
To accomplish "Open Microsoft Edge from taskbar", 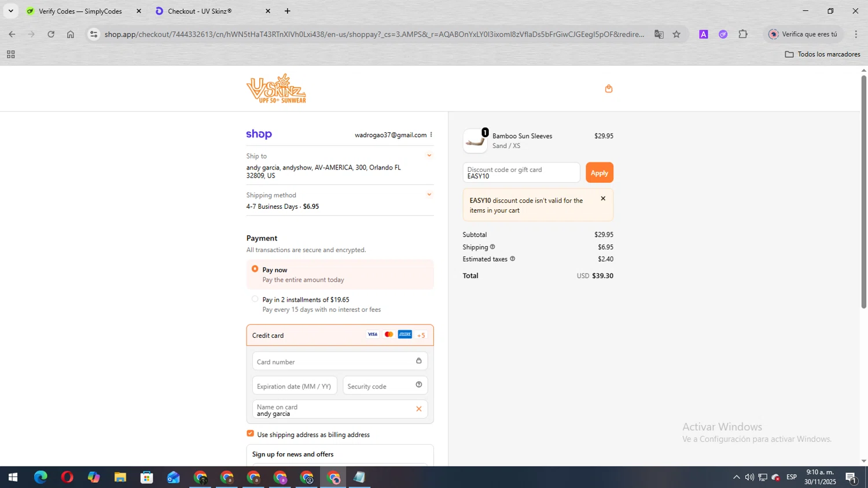I will pyautogui.click(x=41, y=477).
